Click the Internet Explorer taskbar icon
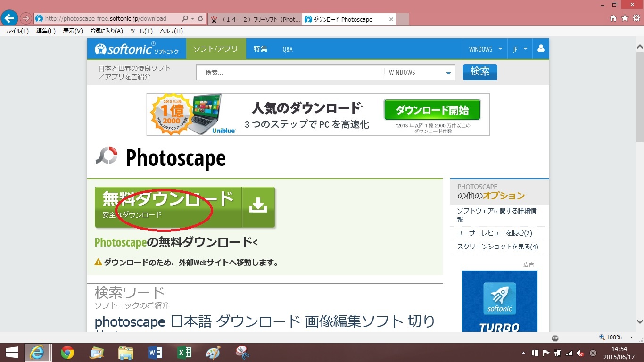 tap(37, 353)
